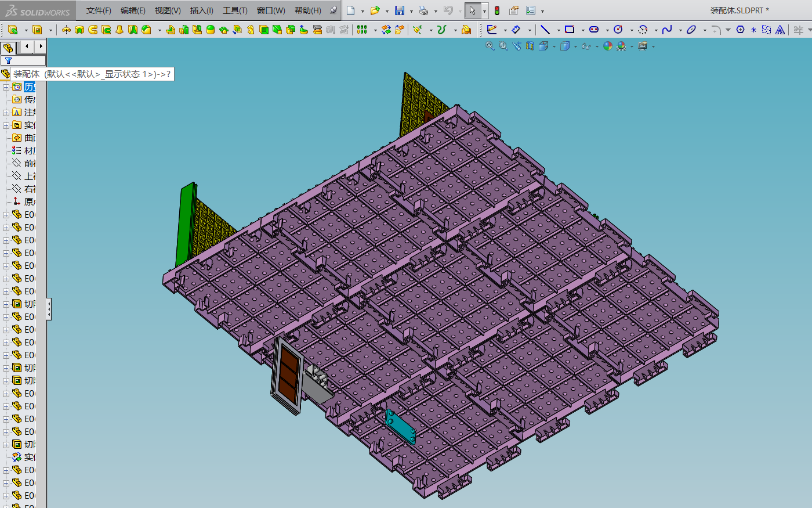Select the Line sketch tool

[545, 30]
